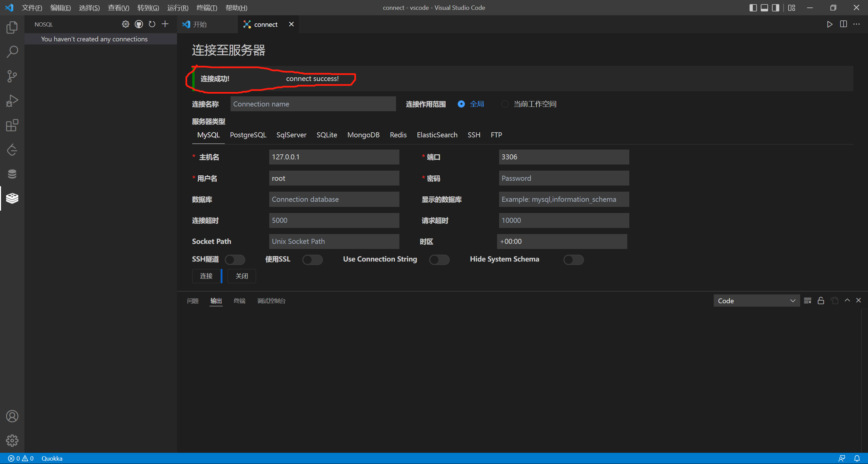The width and height of the screenshot is (868, 464).
Task: Open the 终端(T) menu
Action: click(x=206, y=7)
